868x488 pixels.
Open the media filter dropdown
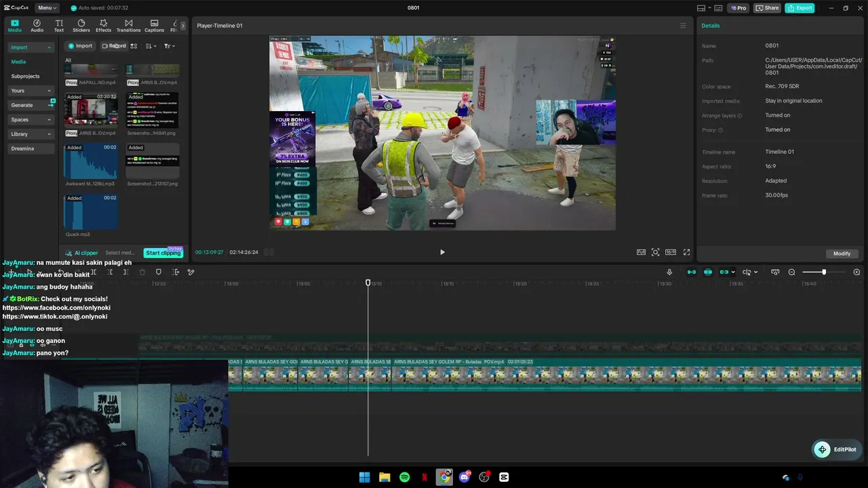[x=169, y=46]
